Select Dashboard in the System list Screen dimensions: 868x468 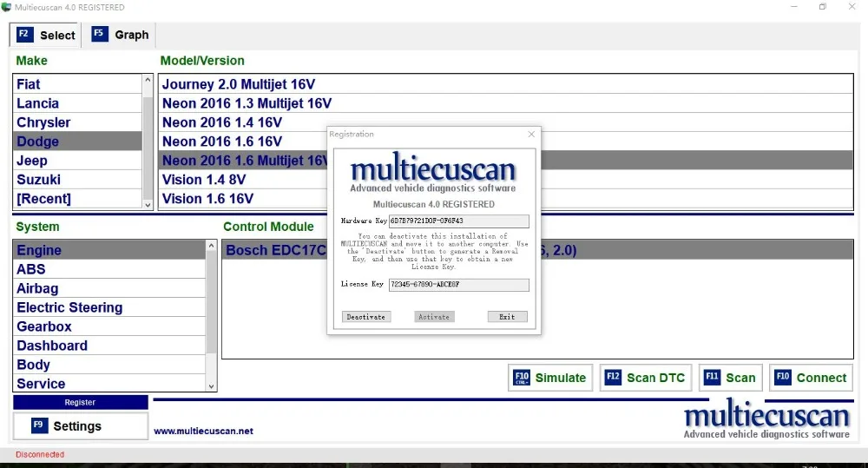click(109, 346)
